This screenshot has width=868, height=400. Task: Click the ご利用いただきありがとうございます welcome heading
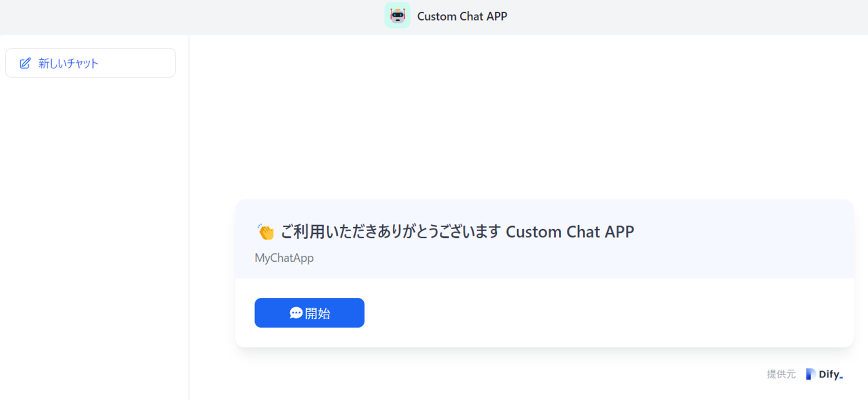click(x=391, y=232)
